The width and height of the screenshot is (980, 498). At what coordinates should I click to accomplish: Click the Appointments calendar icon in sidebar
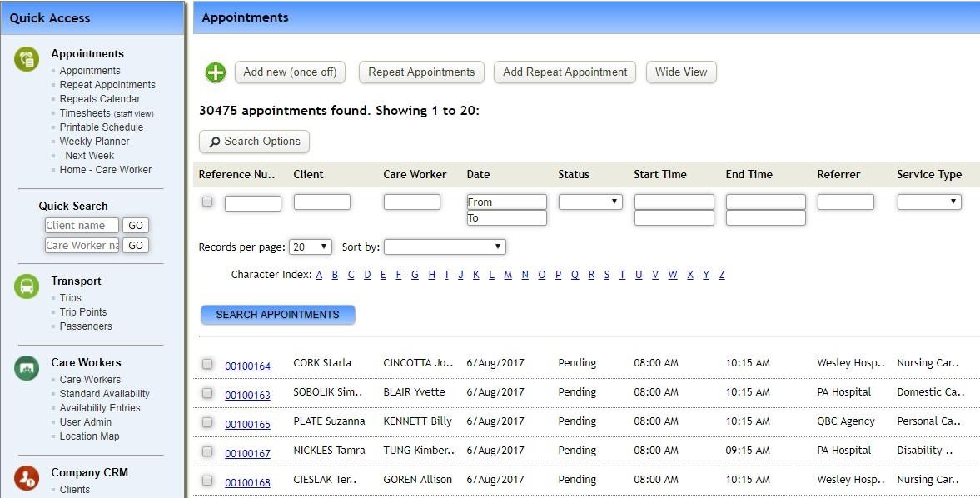[26, 58]
